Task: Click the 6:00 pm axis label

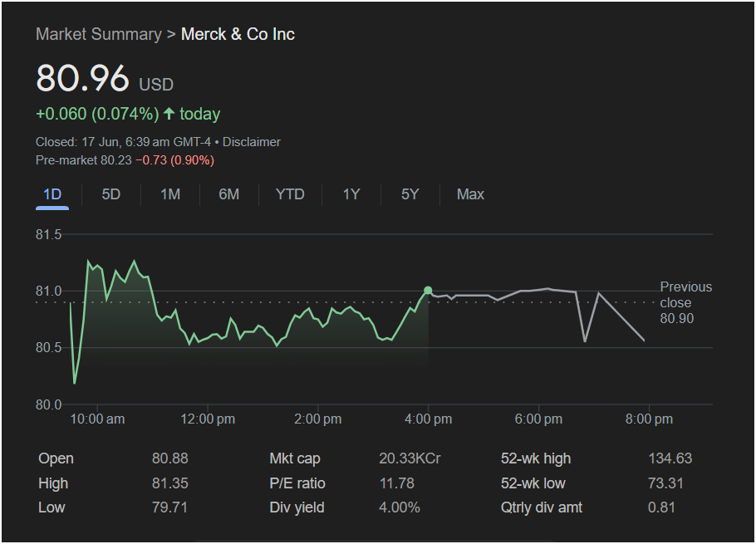Action: tap(538, 419)
